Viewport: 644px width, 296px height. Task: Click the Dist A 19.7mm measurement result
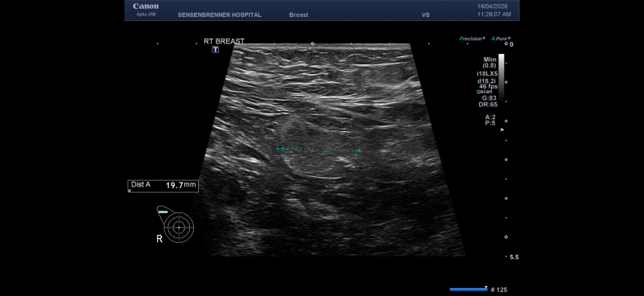(x=163, y=186)
